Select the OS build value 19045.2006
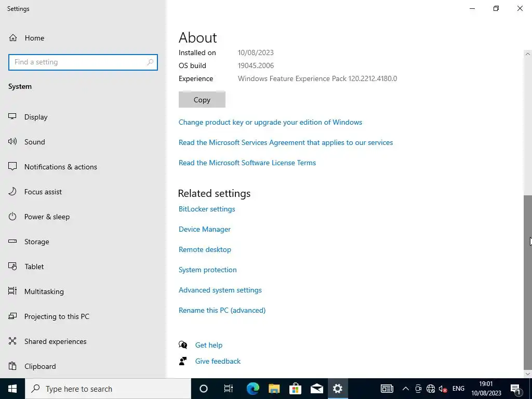The height and width of the screenshot is (399, 532). pos(256,65)
